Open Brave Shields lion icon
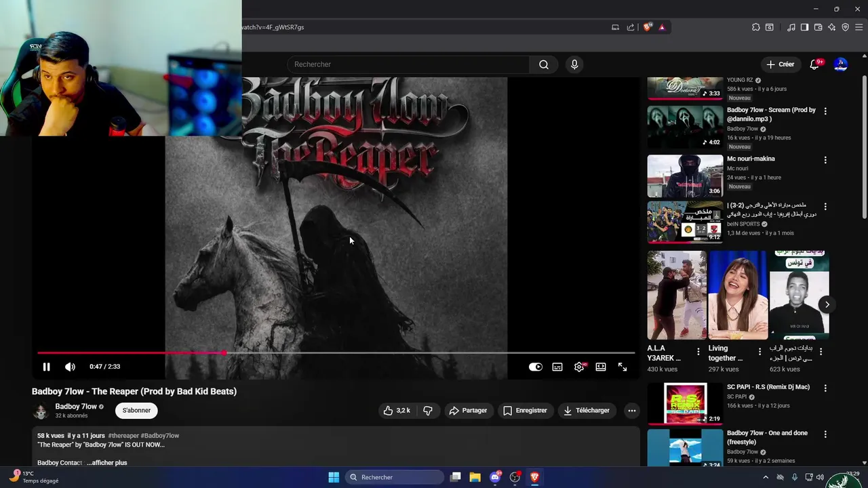 648,27
